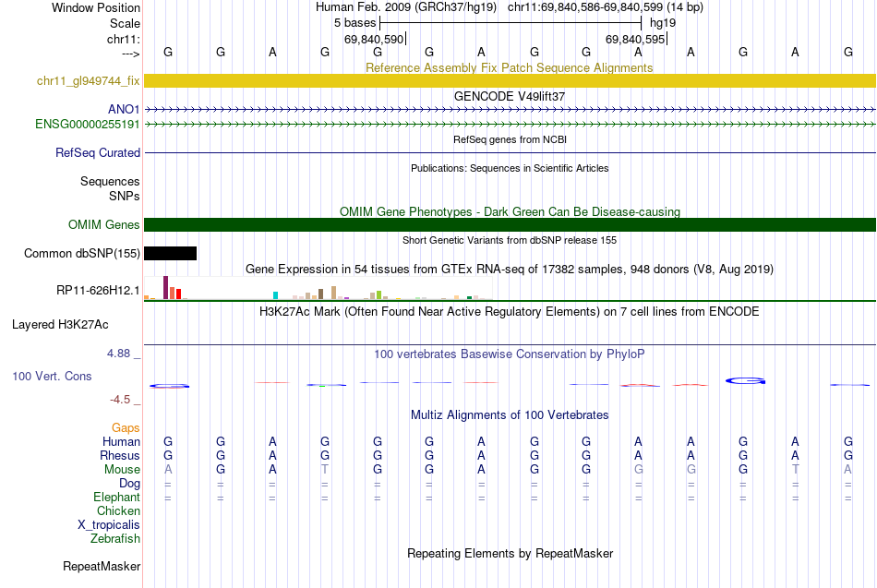The image size is (877, 588).
Task: Click the Window Position label
Action: (x=96, y=7)
